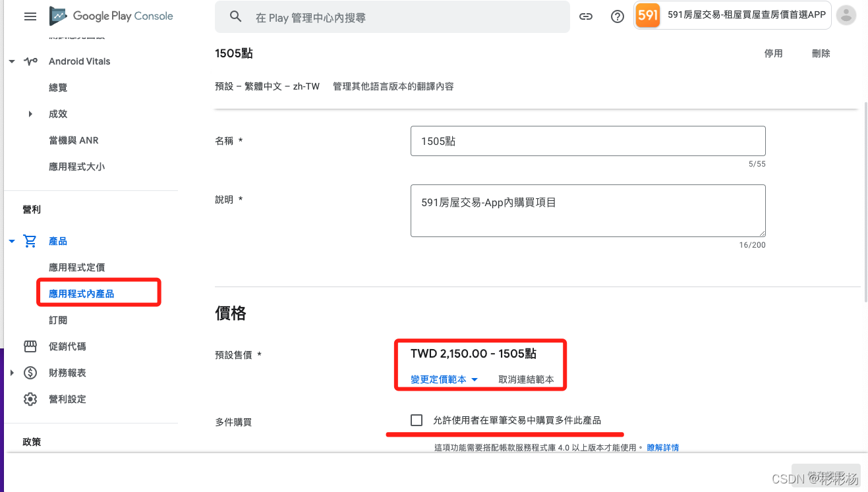The image size is (868, 492).
Task: Expand the 財務報表 section arrow
Action: (x=12, y=373)
